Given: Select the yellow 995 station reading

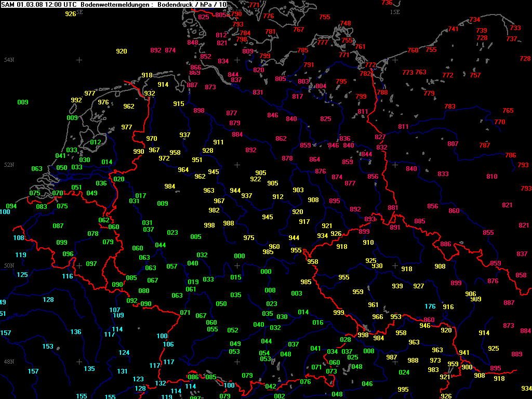Looking at the screenshot, I should pyautogui.click(x=403, y=390).
